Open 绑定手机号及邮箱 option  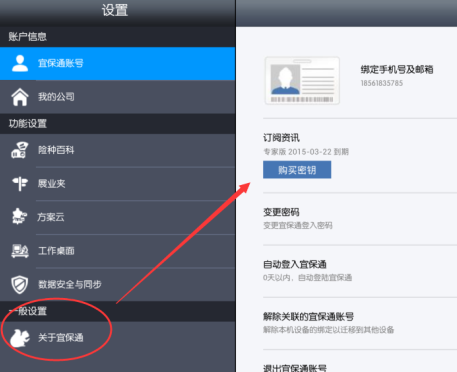397,70
